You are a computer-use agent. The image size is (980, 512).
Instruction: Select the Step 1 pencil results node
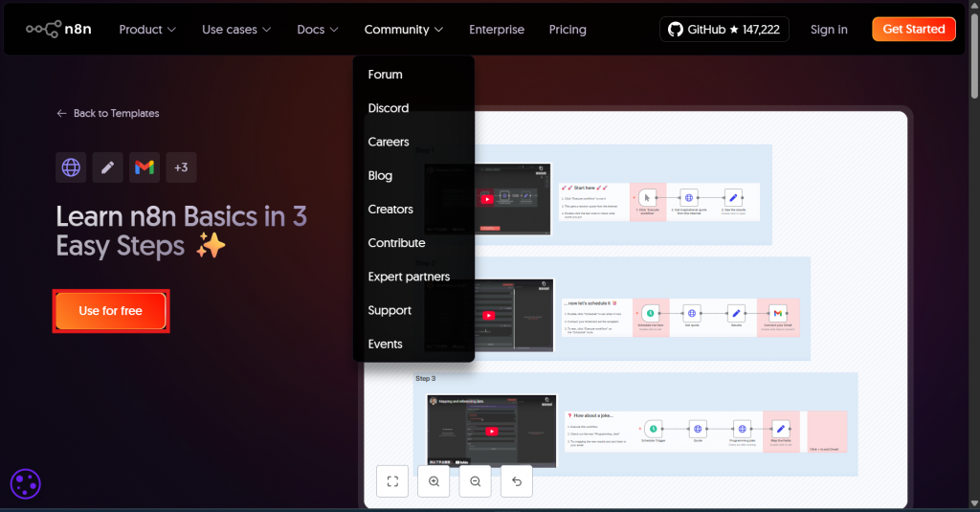(x=733, y=197)
